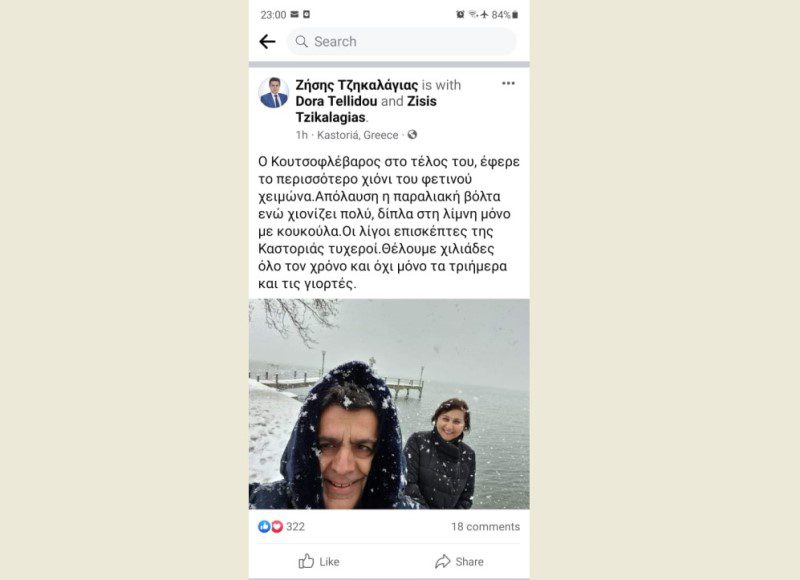800x580 pixels.
Task: Tap the back arrow icon
Action: [x=267, y=41]
